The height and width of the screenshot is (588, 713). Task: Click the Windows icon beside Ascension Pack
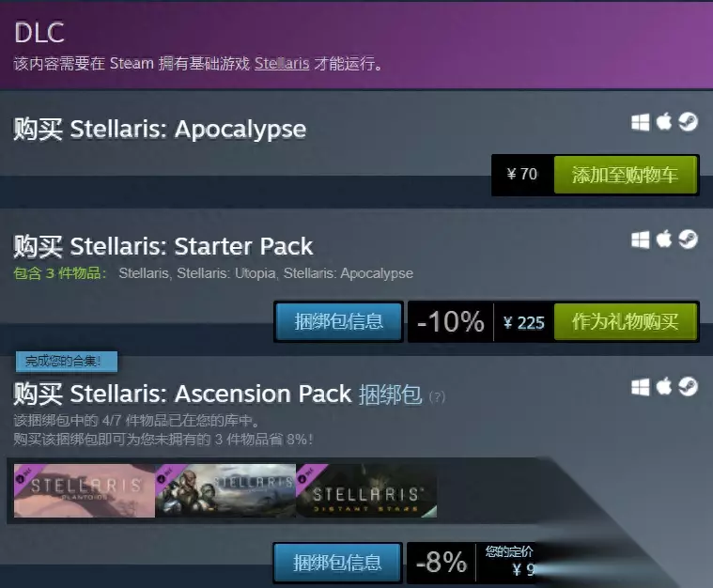click(641, 387)
